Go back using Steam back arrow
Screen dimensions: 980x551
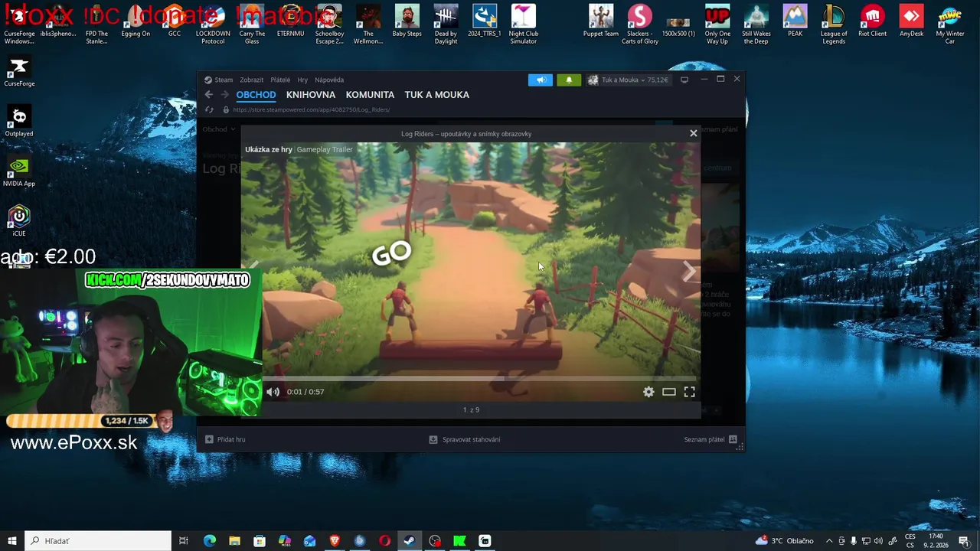(208, 94)
